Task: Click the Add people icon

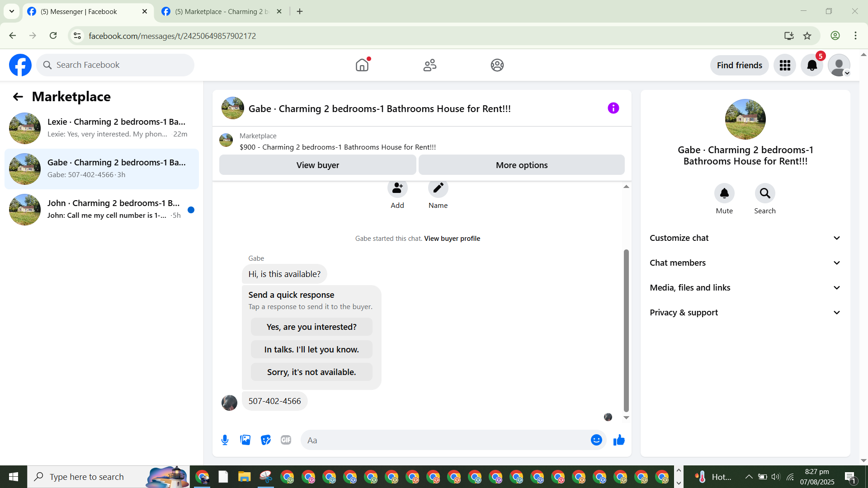Action: tap(397, 188)
